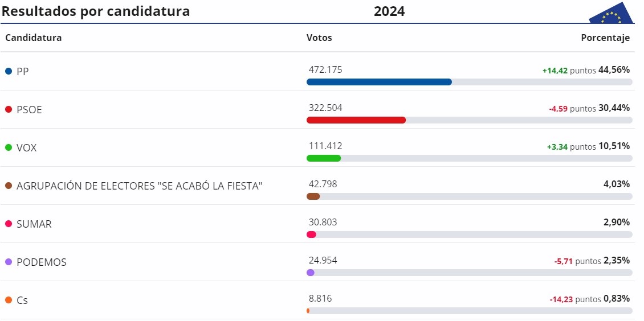Click the orange Cs party dot
Viewport: 644px width, 321px height.
(x=9, y=300)
